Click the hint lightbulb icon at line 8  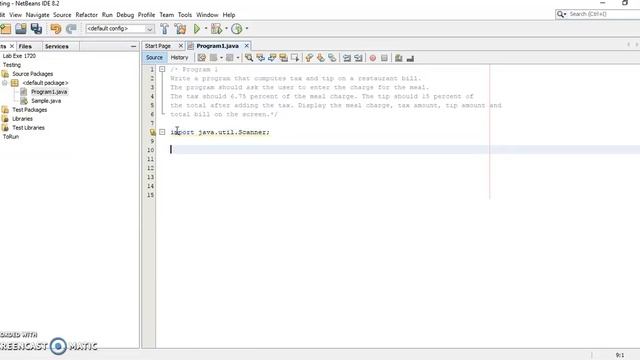152,132
